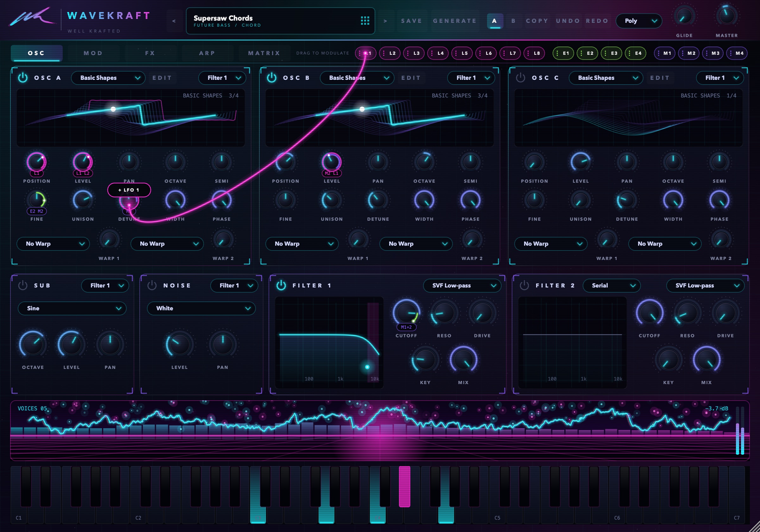Select preset slot B

[x=513, y=21]
